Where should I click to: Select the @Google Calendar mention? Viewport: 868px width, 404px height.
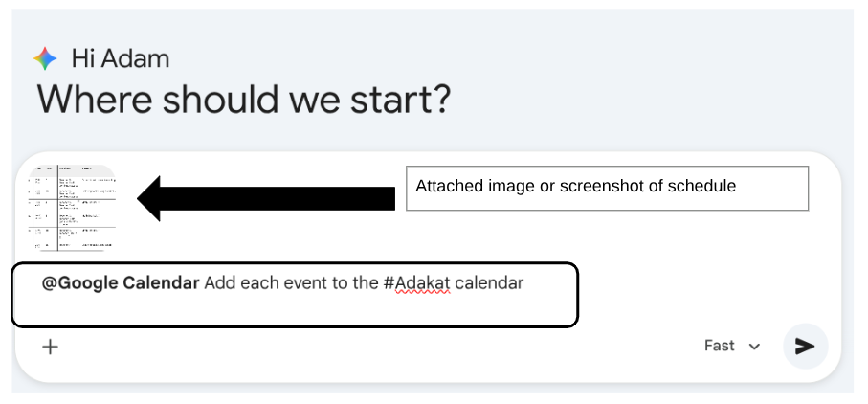point(122,283)
